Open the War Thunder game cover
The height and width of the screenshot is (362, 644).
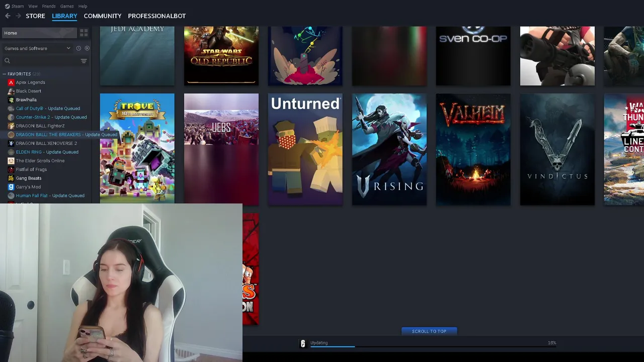pyautogui.click(x=624, y=149)
